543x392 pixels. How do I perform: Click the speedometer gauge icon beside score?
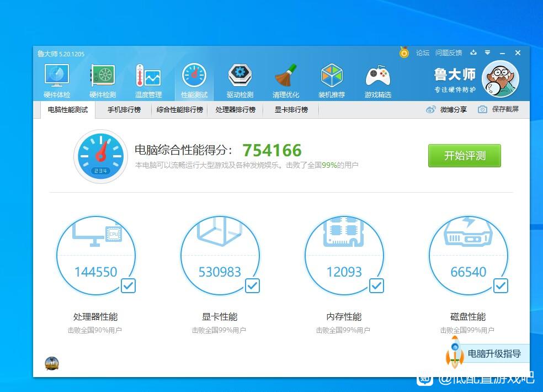pyautogui.click(x=100, y=156)
